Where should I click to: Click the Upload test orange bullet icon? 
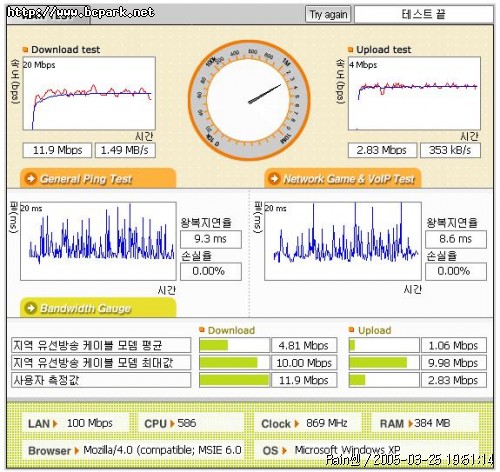pos(350,50)
